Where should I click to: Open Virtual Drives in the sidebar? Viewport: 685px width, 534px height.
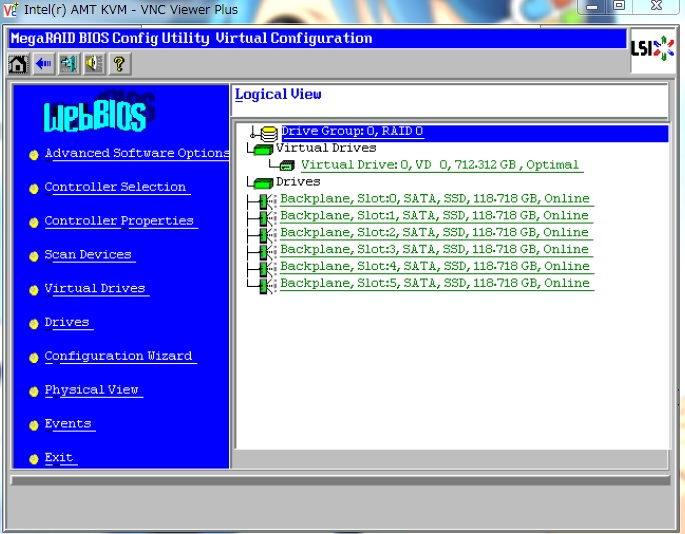[x=95, y=288]
